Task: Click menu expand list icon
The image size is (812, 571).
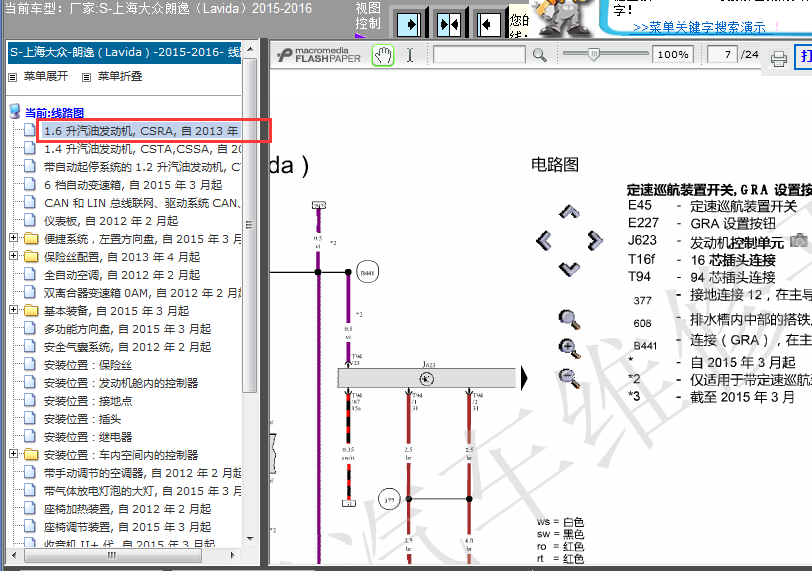Action: pos(13,78)
